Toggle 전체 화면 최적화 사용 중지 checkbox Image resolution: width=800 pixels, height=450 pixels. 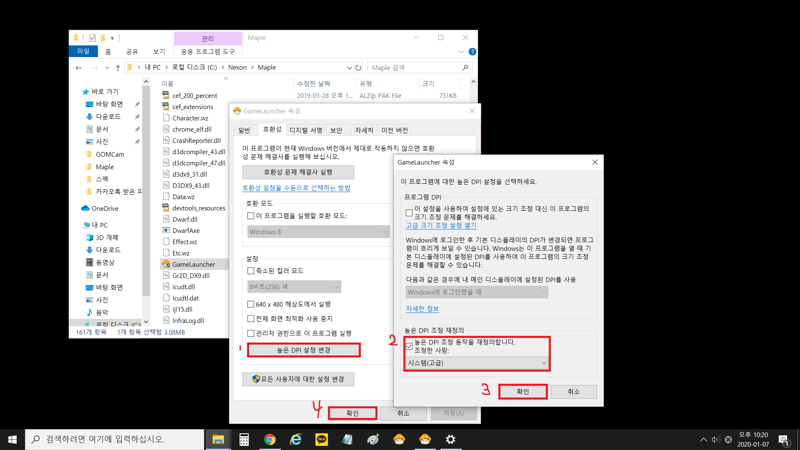(x=251, y=318)
